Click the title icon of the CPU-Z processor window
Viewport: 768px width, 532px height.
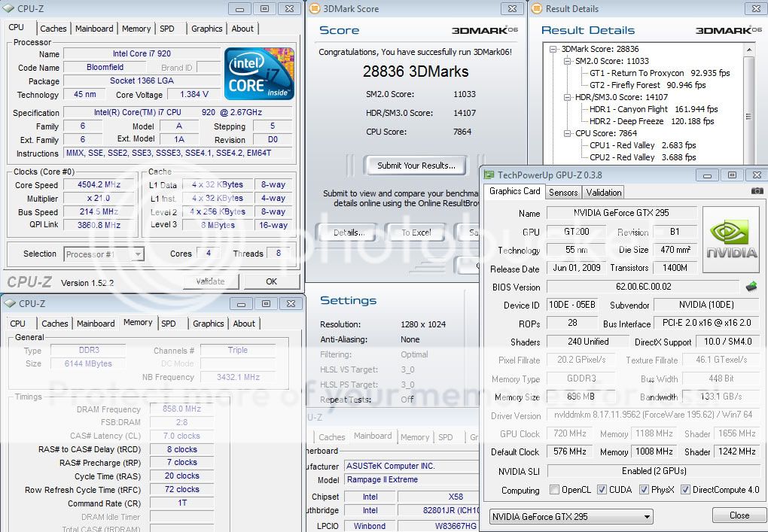[x=9, y=8]
